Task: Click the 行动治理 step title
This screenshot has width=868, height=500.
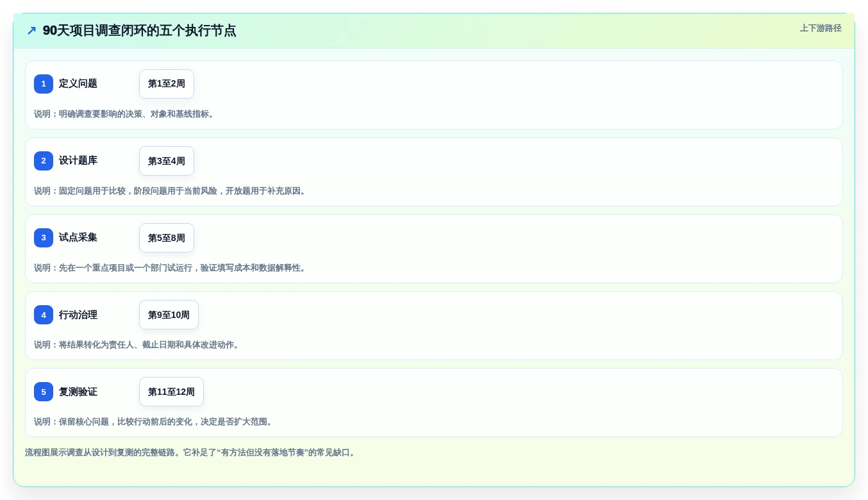Action: tap(78, 315)
